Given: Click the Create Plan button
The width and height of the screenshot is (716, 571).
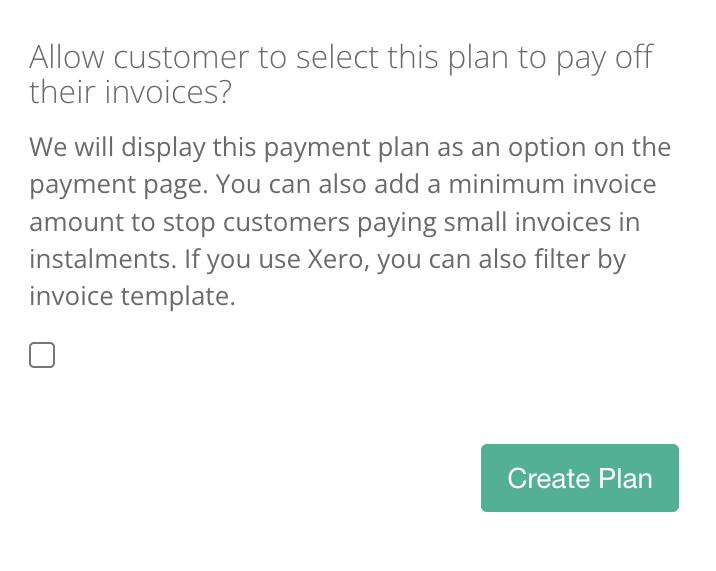Looking at the screenshot, I should (579, 478).
